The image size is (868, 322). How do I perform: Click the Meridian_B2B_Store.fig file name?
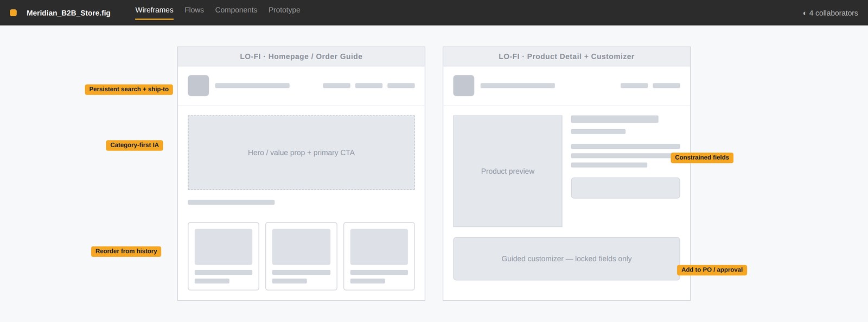(68, 13)
